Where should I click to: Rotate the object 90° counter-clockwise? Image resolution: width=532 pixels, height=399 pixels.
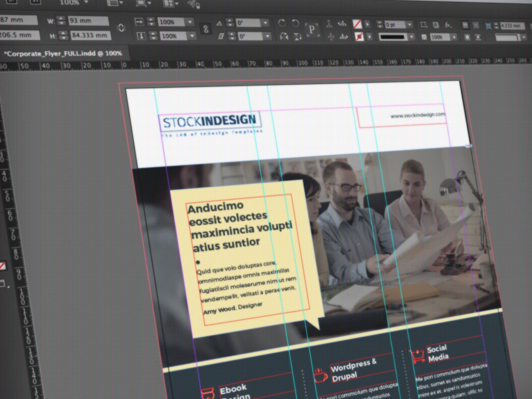(296, 23)
